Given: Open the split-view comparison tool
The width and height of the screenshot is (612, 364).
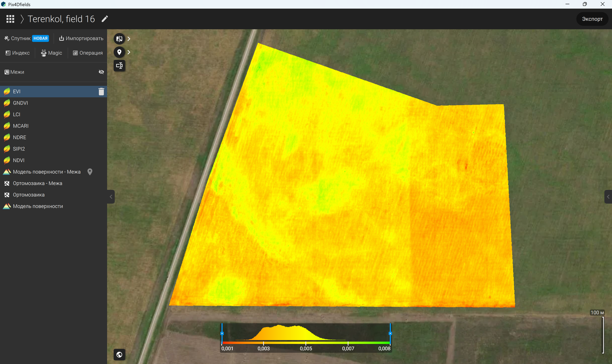Looking at the screenshot, I should (x=119, y=39).
